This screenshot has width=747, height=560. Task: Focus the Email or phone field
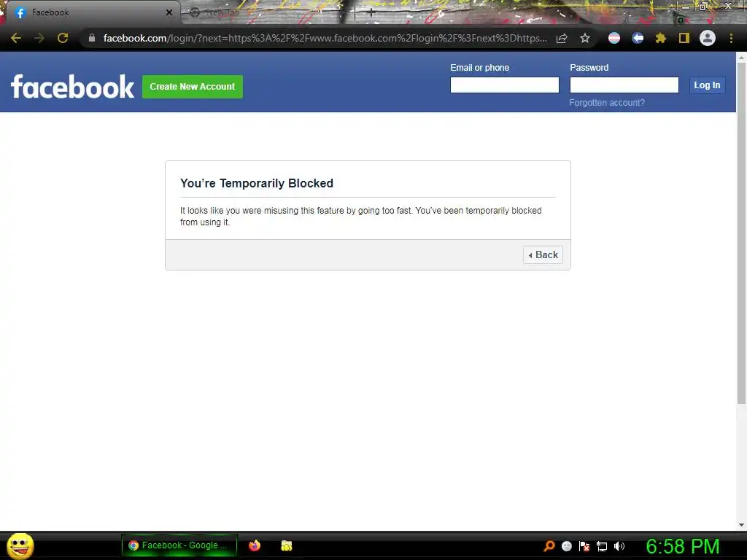coord(505,85)
